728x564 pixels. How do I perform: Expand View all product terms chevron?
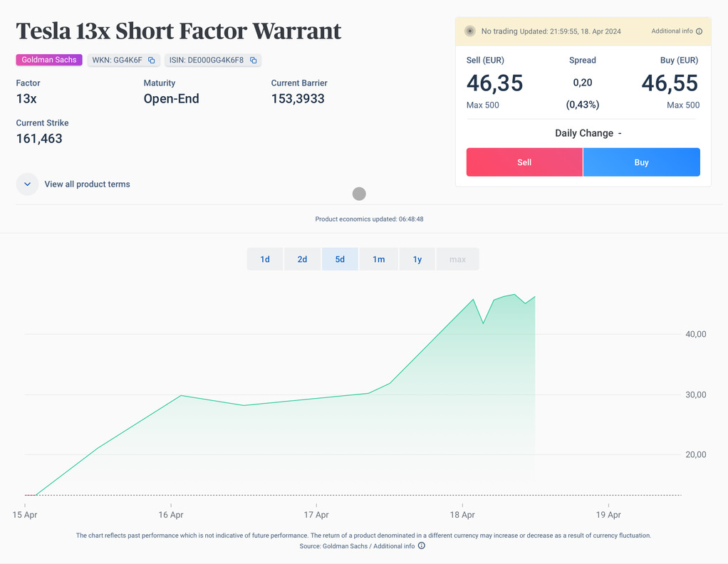27,184
